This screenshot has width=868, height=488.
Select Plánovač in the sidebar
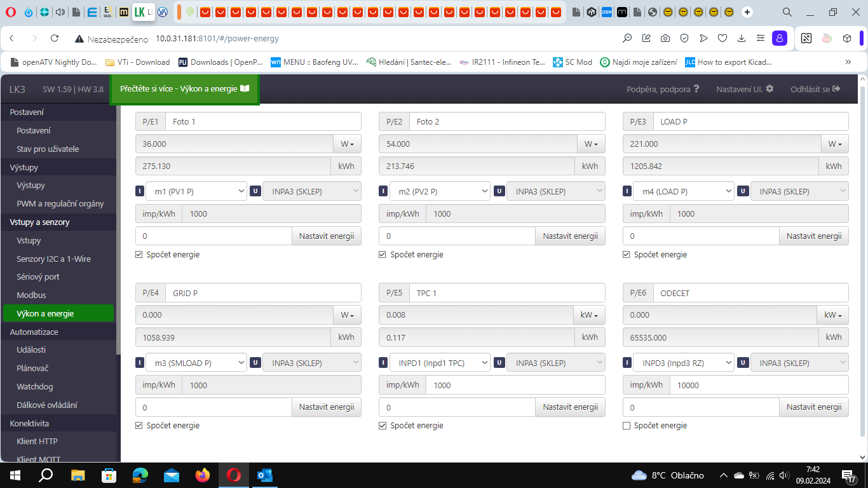(x=32, y=369)
